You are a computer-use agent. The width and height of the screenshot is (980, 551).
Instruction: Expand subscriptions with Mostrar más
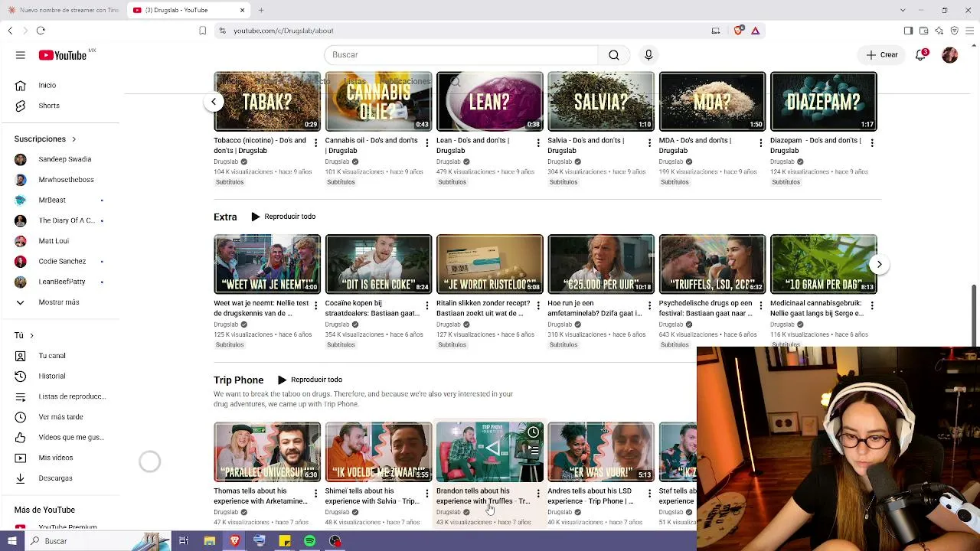click(60, 302)
